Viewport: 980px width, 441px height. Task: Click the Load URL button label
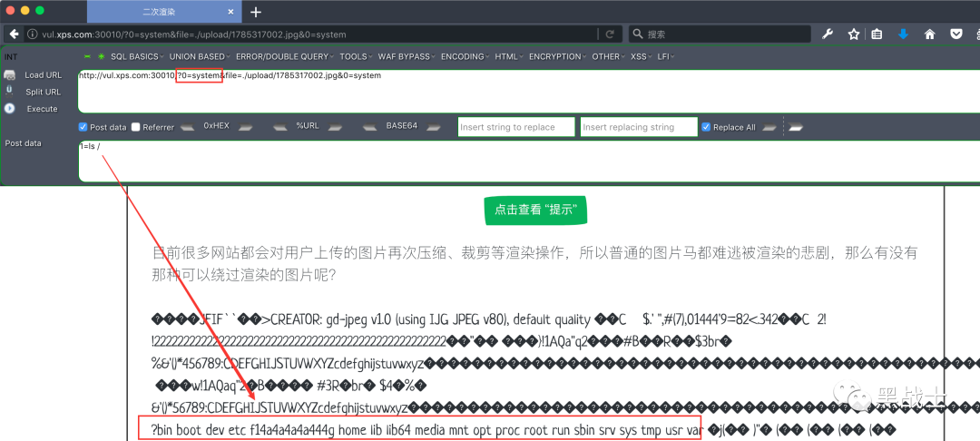pos(44,75)
